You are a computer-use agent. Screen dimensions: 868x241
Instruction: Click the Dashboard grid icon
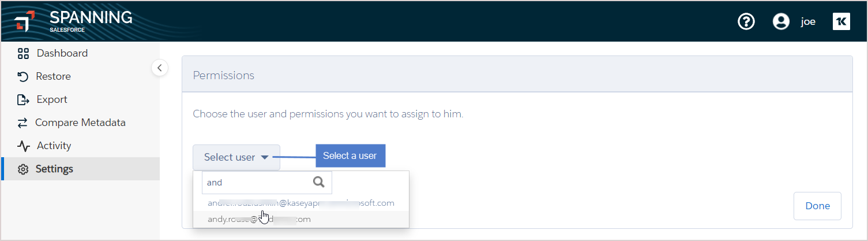(23, 54)
